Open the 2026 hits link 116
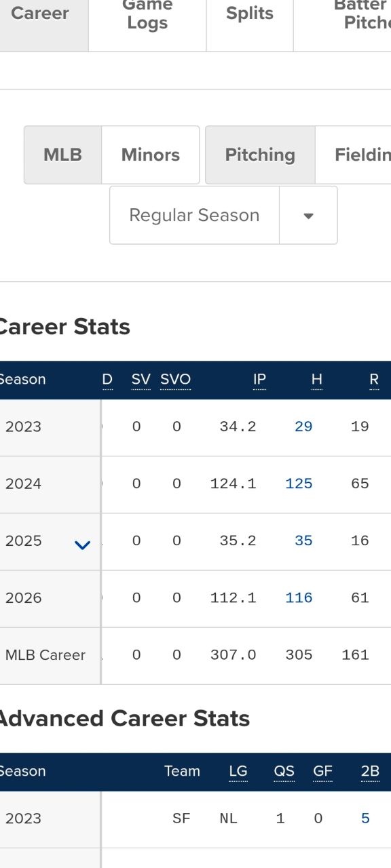The height and width of the screenshot is (868, 391). (299, 597)
